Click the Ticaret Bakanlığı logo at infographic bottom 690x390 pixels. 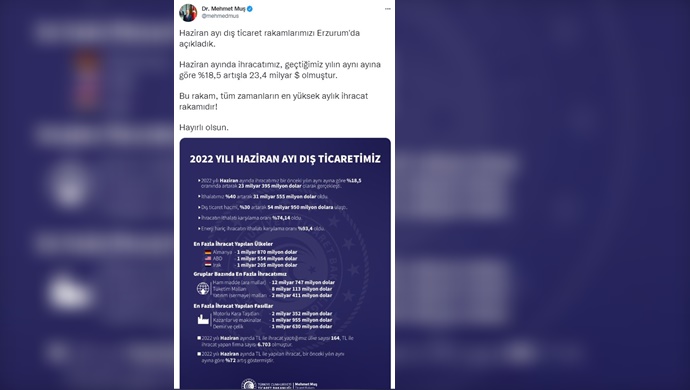click(x=249, y=384)
